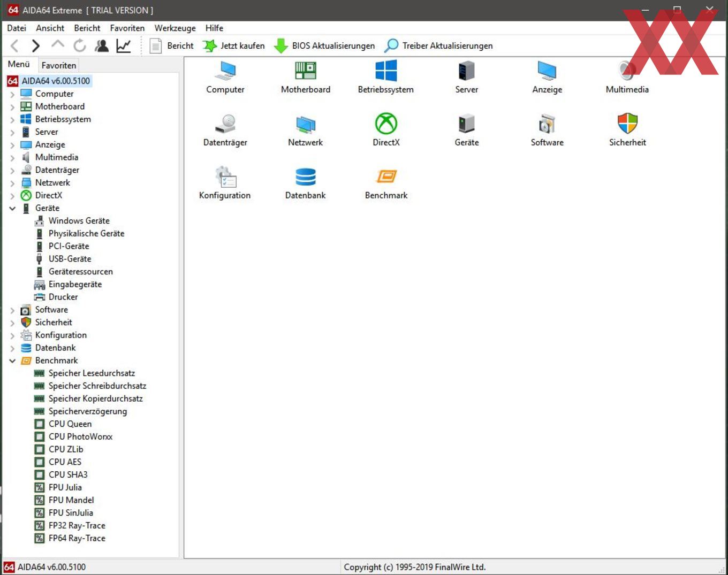Open the Software icon in main pane

coord(547,124)
